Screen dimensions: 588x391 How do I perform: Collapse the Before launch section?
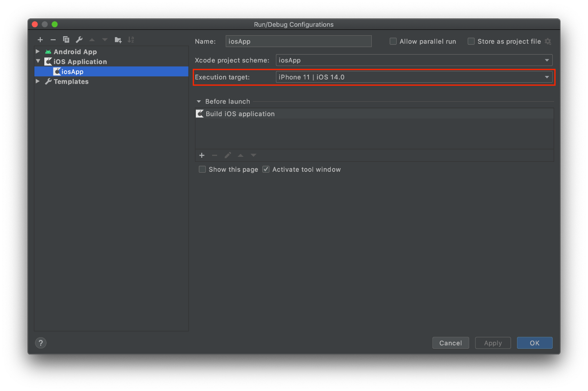pos(199,102)
